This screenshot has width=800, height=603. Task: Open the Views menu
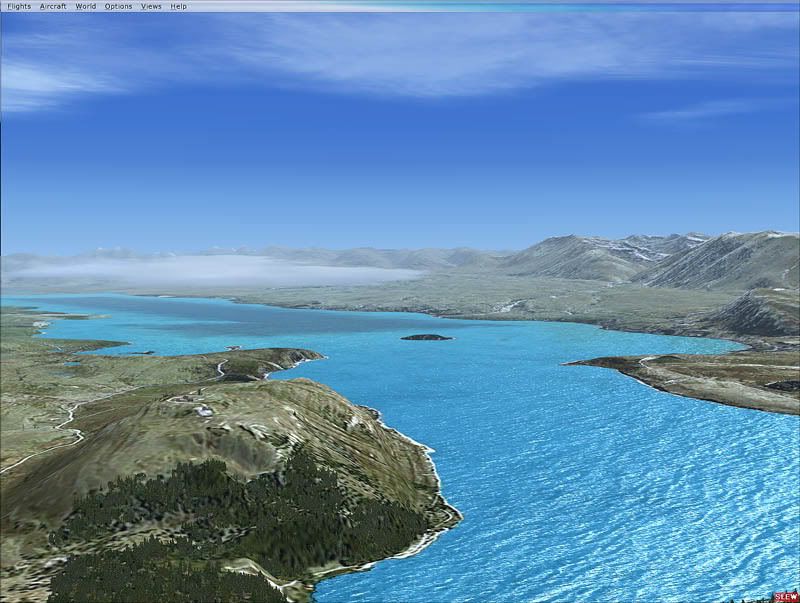(x=151, y=6)
